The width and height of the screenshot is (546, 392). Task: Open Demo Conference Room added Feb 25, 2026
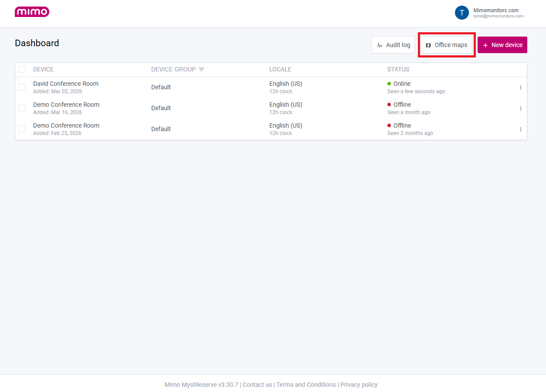66,125
